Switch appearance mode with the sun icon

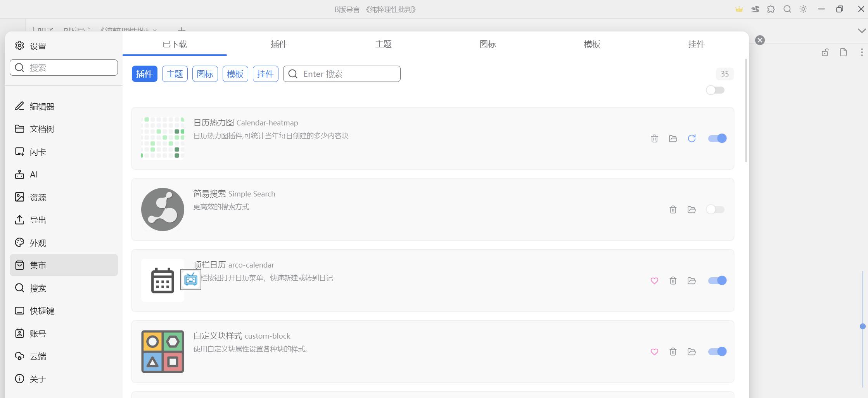point(803,9)
